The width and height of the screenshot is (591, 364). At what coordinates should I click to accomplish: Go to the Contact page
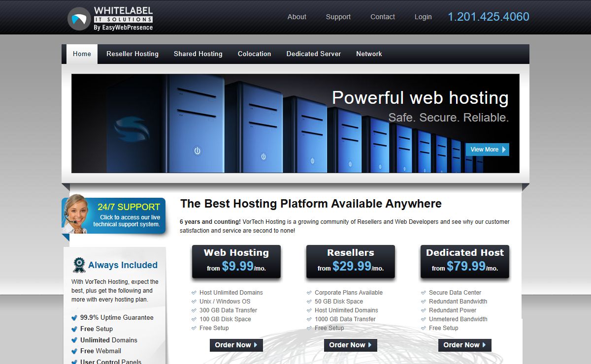click(383, 17)
